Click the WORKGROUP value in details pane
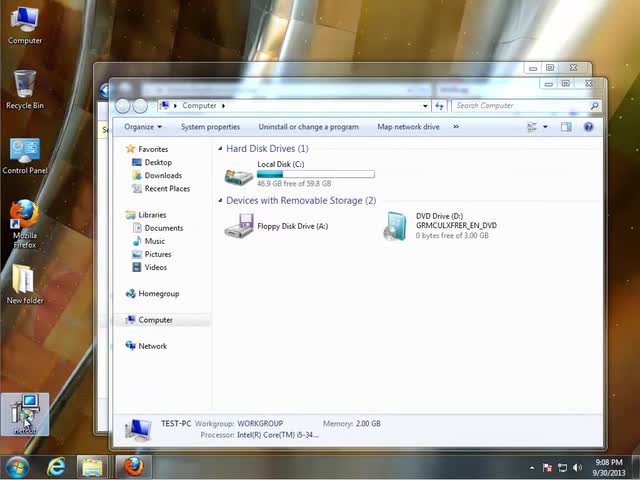This screenshot has height=480, width=640. pyautogui.click(x=260, y=424)
